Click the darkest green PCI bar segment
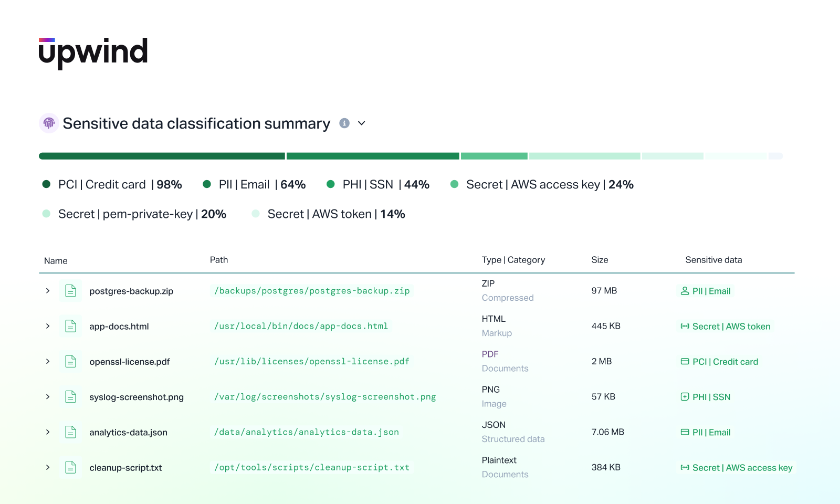Screen dimensions: 840x504 [162, 156]
